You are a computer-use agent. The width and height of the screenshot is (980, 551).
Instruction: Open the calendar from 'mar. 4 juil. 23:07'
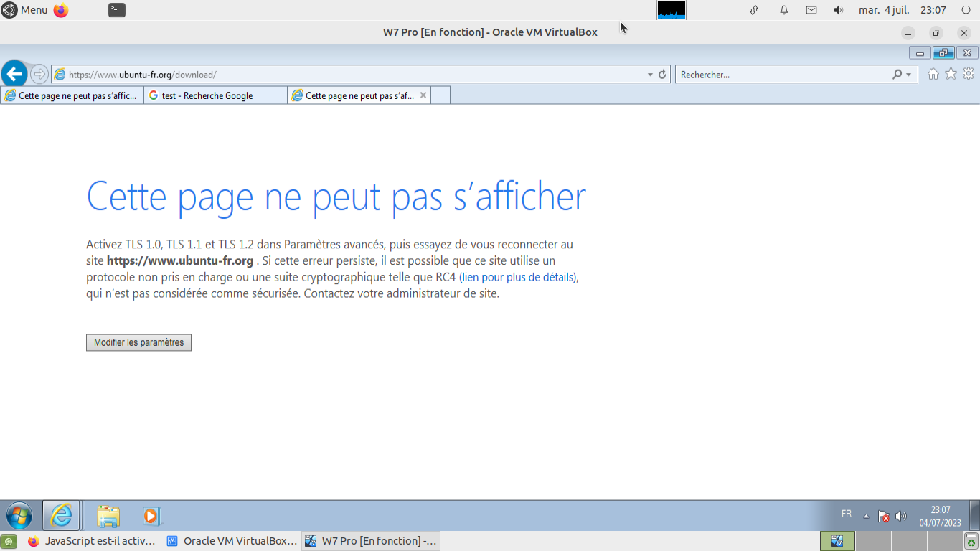[903, 10]
